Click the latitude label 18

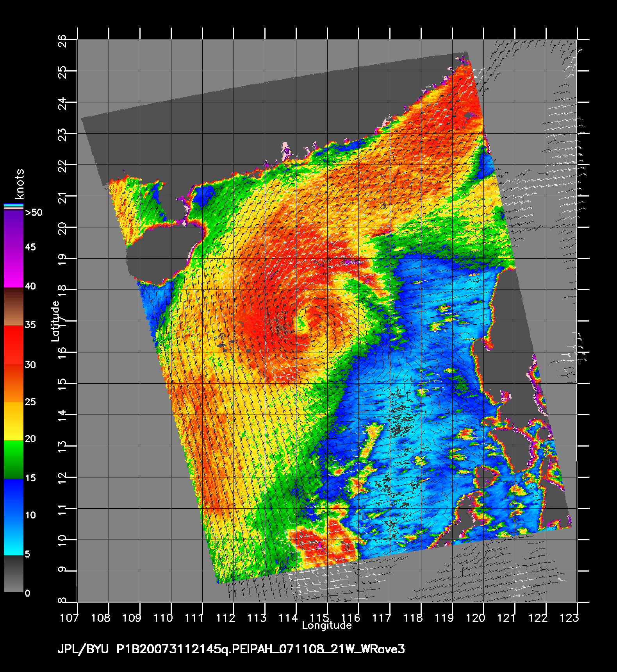62,291
